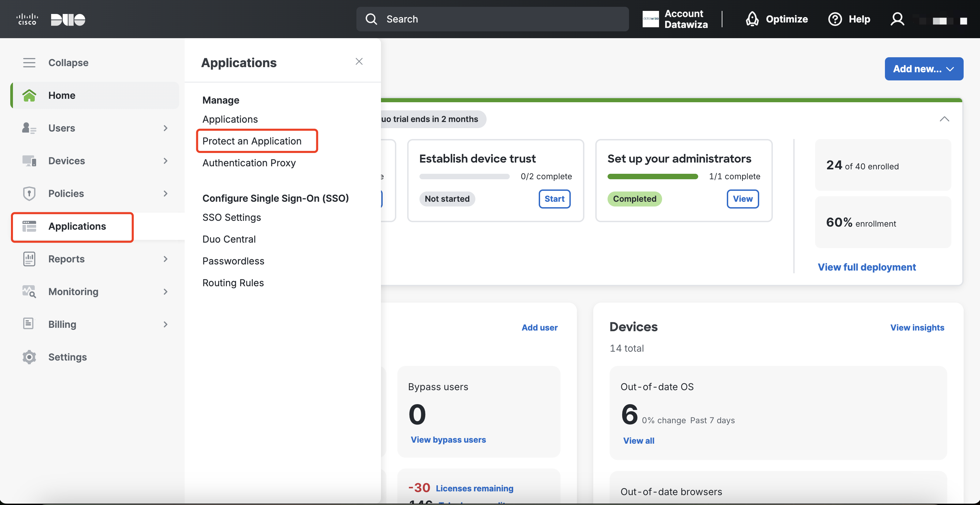Open Authentication Proxy menu item
This screenshot has width=980, height=505.
(249, 163)
